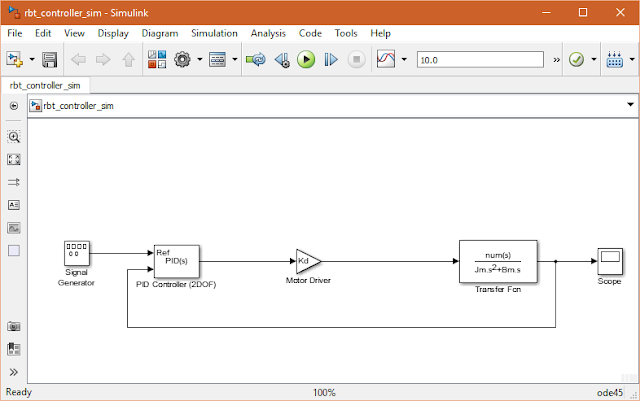Go back with the left arrow icon
Viewport: 640px width, 401px height.
pos(78,60)
